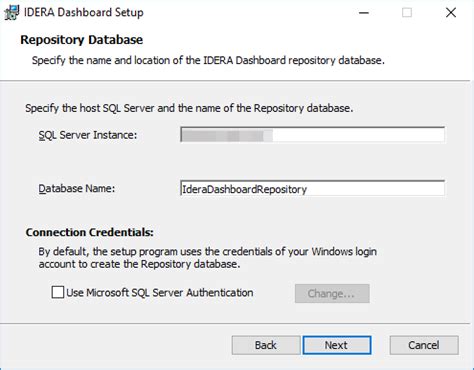The height and width of the screenshot is (370, 474).
Task: Cancel the IDERA Dashboard installation
Action: pos(424,345)
